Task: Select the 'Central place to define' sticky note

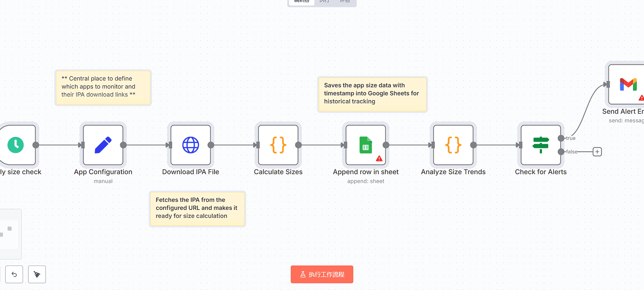Action: click(x=103, y=87)
